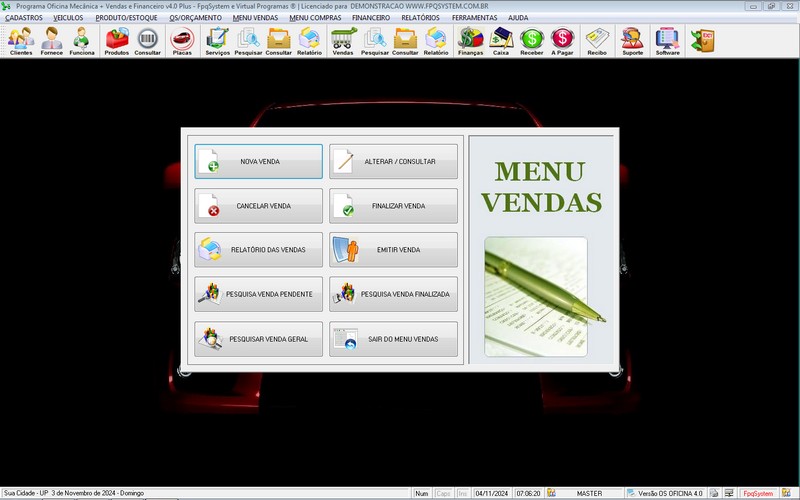Viewport: 800px width, 500px height.
Task: Click the RELATÓRIO DAS VENDAS button
Action: click(x=259, y=249)
